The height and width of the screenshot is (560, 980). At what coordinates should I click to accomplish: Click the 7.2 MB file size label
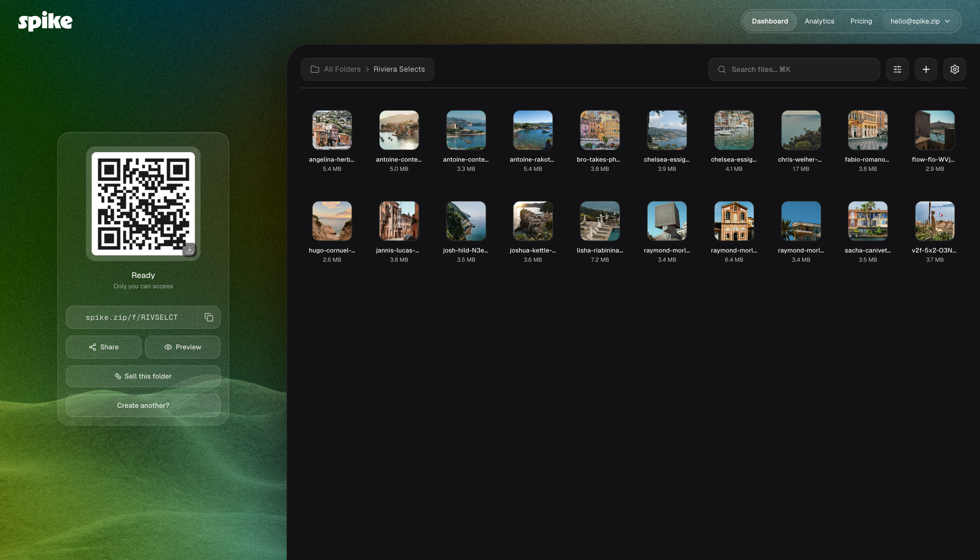[600, 260]
